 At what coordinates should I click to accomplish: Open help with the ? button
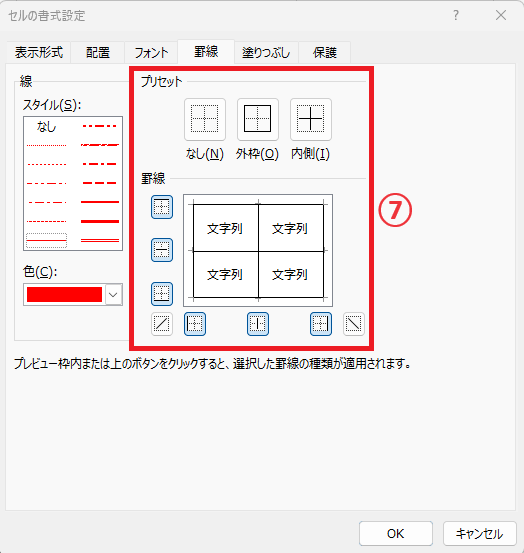click(456, 16)
